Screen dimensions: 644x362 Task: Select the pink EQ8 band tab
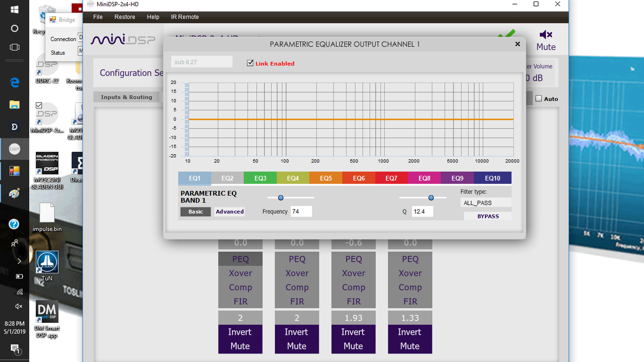coord(424,178)
